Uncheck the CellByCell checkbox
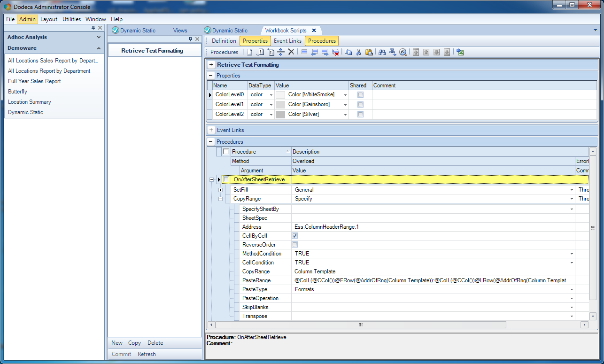This screenshot has height=364, width=604. click(294, 236)
